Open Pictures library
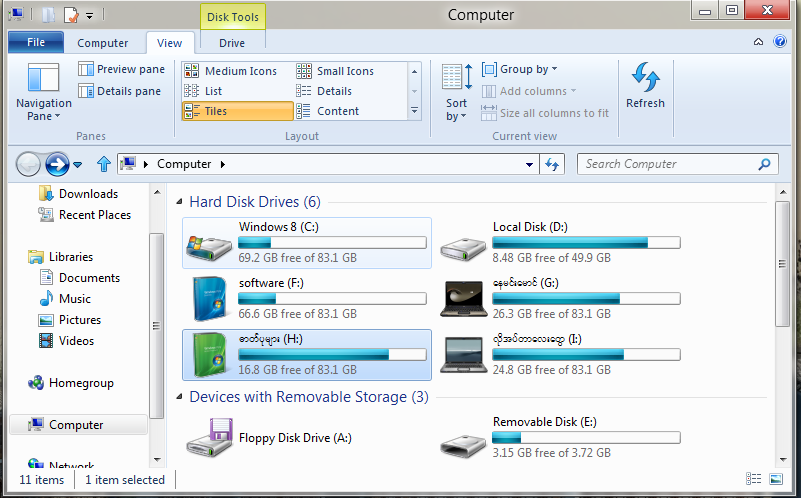801x498 pixels. tap(69, 320)
